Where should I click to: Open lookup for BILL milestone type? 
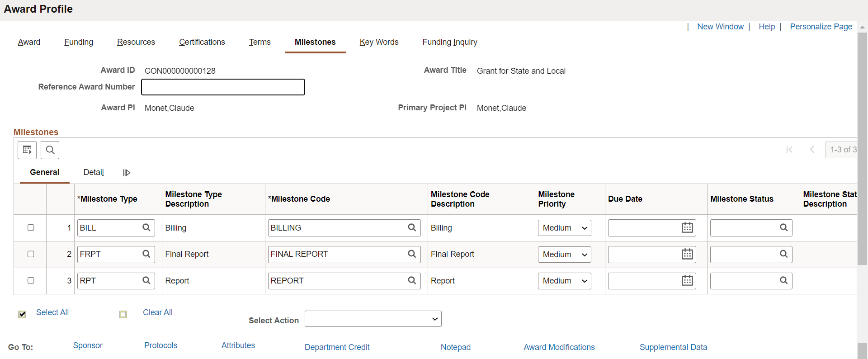(146, 227)
